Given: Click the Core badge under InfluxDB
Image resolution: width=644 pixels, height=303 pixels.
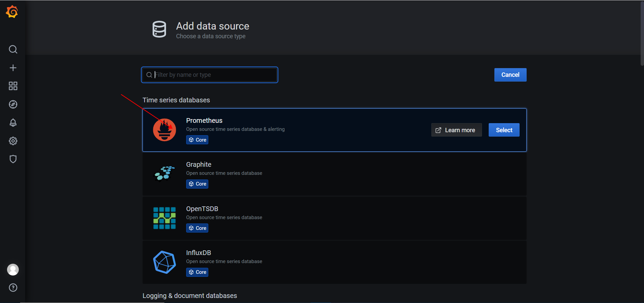Looking at the screenshot, I should [x=197, y=272].
